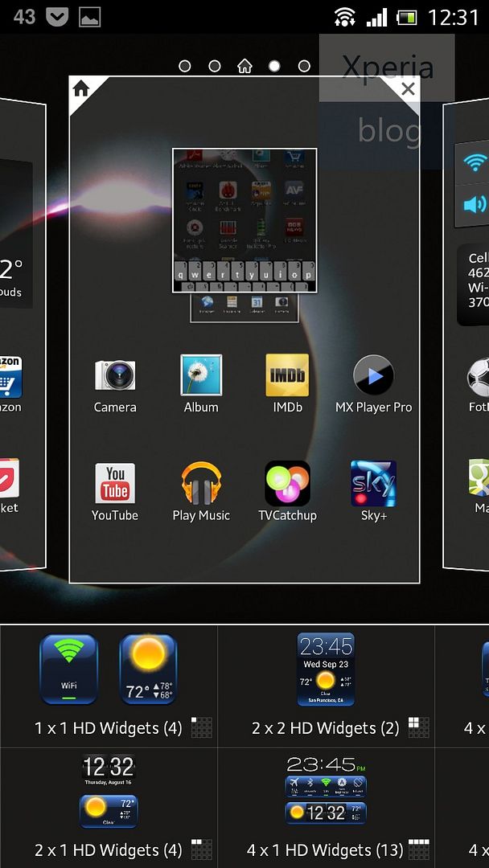The width and height of the screenshot is (489, 868).
Task: Select 4 x 1 HD Widgets (13)
Action: tap(326, 850)
